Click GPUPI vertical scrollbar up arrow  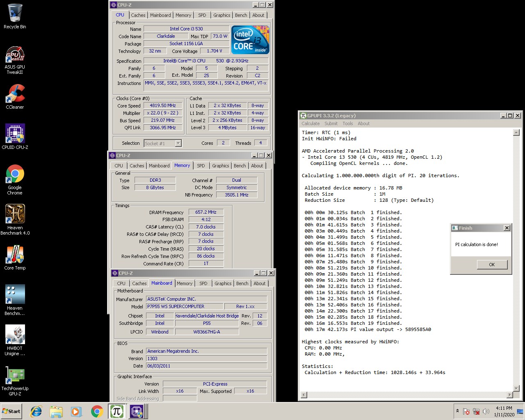tap(516, 132)
